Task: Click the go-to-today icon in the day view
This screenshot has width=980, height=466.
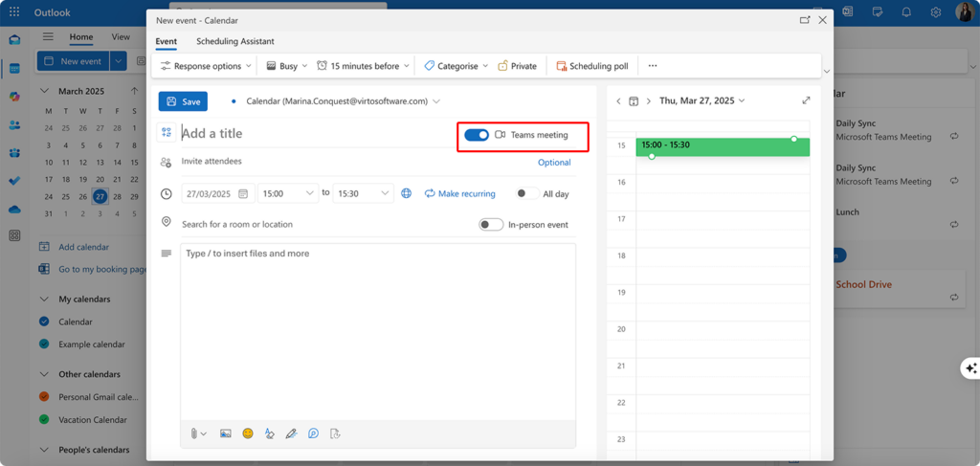Action: click(x=634, y=100)
